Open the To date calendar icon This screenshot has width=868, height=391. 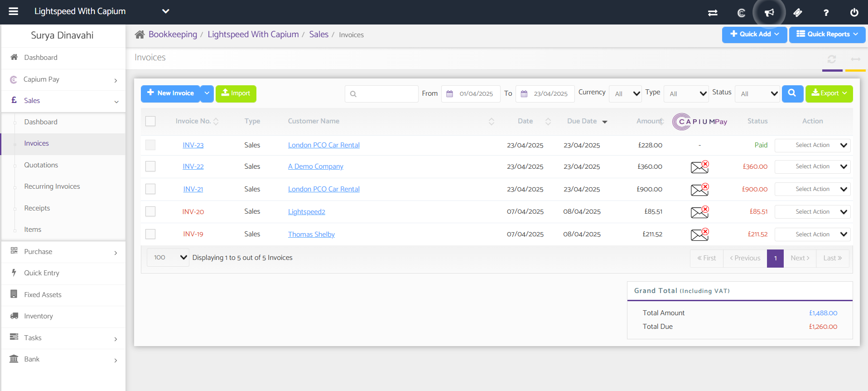524,94
